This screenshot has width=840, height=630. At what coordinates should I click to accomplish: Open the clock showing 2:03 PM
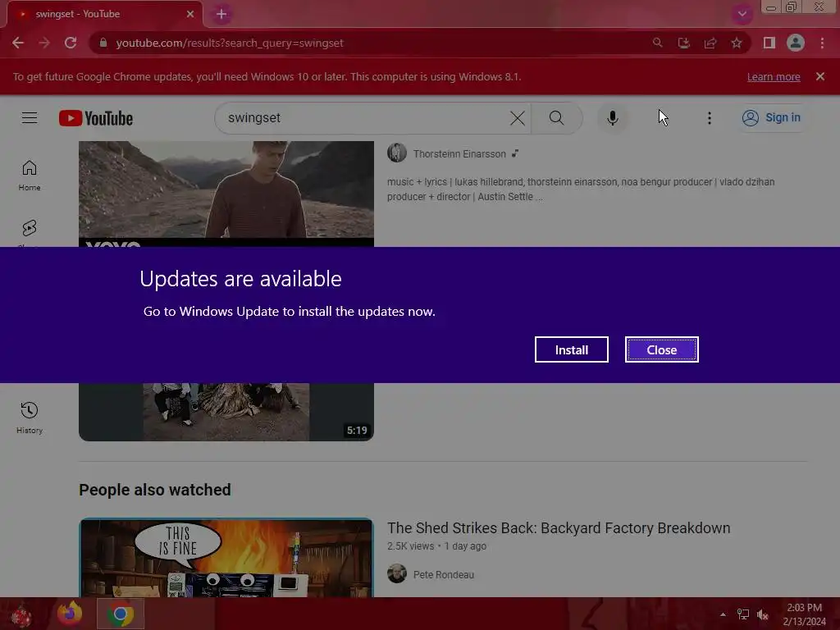804,614
